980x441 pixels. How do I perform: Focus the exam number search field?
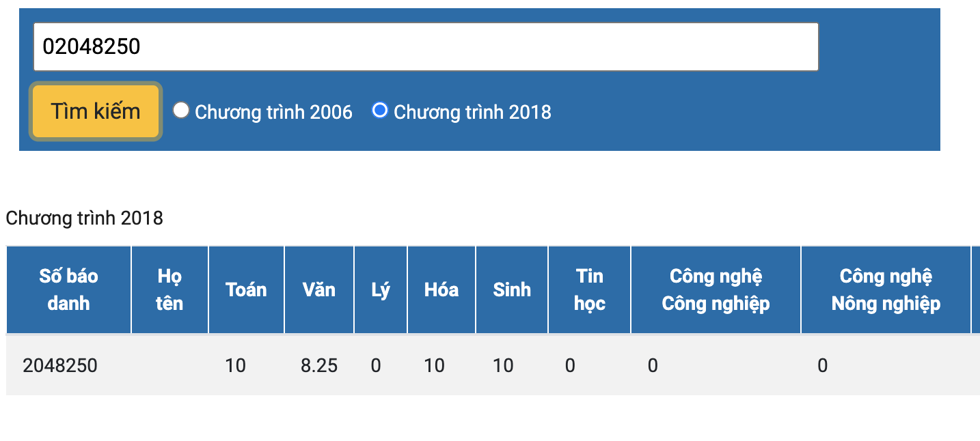426,46
